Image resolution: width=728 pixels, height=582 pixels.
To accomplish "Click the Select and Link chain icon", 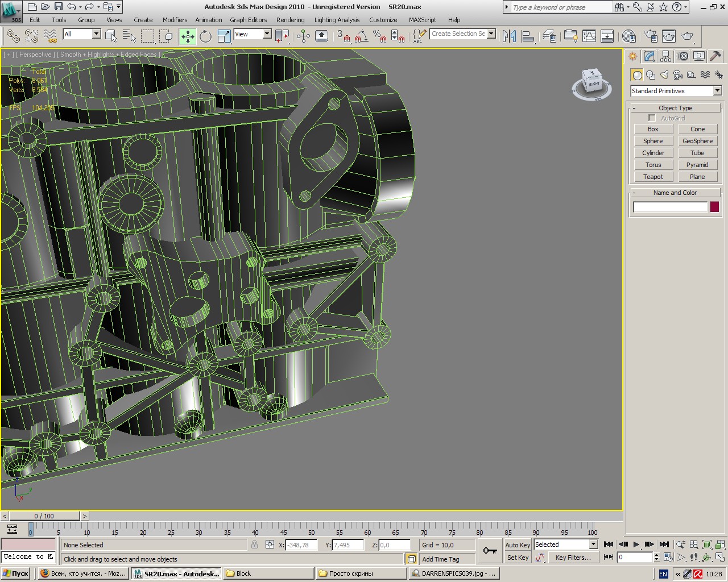I will coord(13,36).
